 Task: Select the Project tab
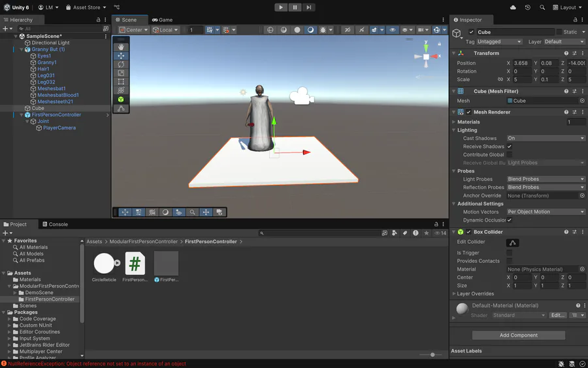pos(15,224)
